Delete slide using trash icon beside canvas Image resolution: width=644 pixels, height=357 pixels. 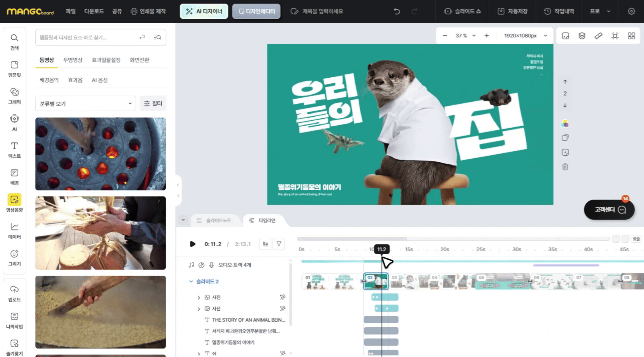click(x=565, y=167)
